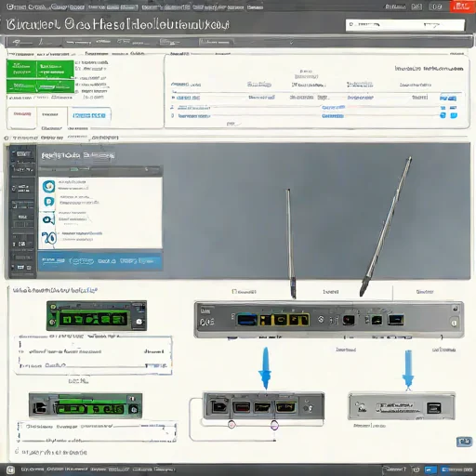Open the blue link in the second table row
The width and height of the screenshot is (476, 476).
coord(334,107)
